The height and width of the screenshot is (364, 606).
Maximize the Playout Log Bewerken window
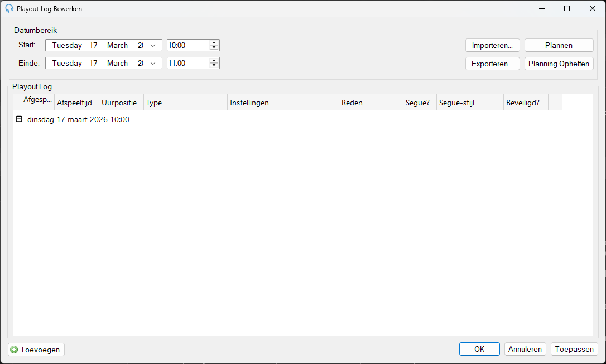click(x=567, y=8)
